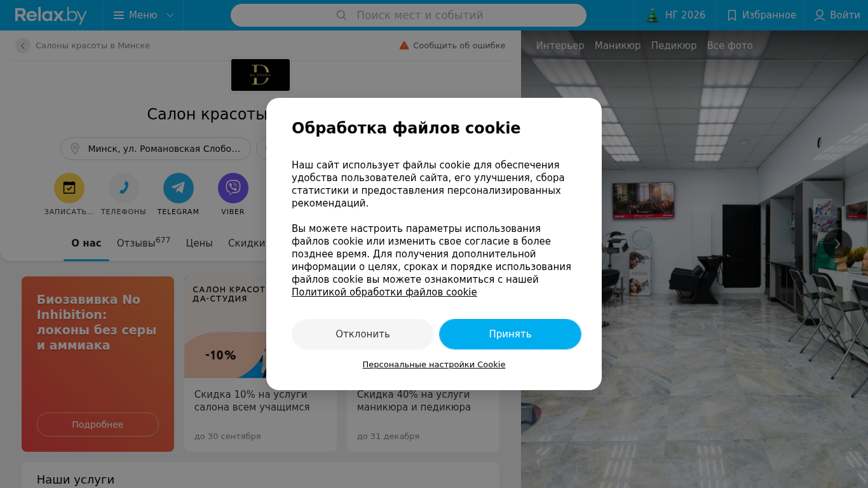Show next photo with right arrow
Image resolution: width=868 pixels, height=488 pixels.
837,244
